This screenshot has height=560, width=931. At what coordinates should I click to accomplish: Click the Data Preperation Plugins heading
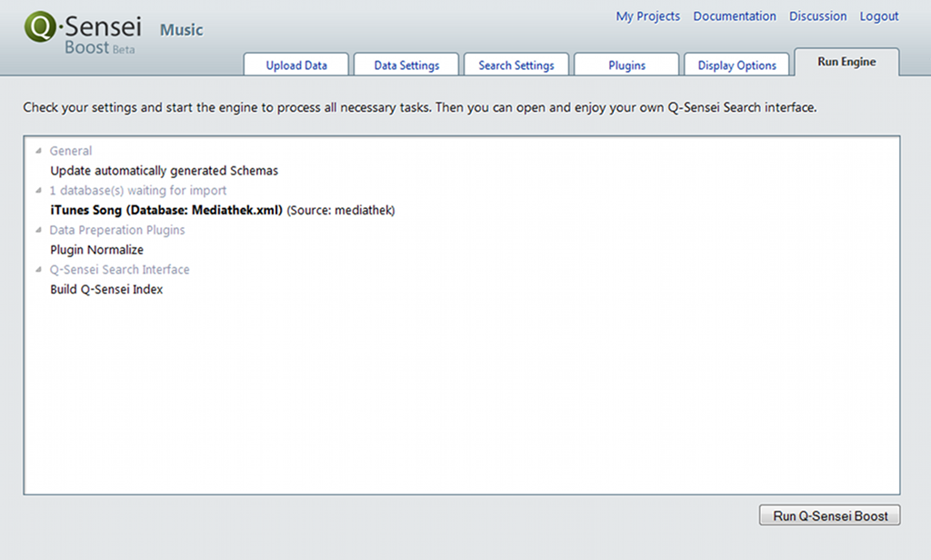117,230
